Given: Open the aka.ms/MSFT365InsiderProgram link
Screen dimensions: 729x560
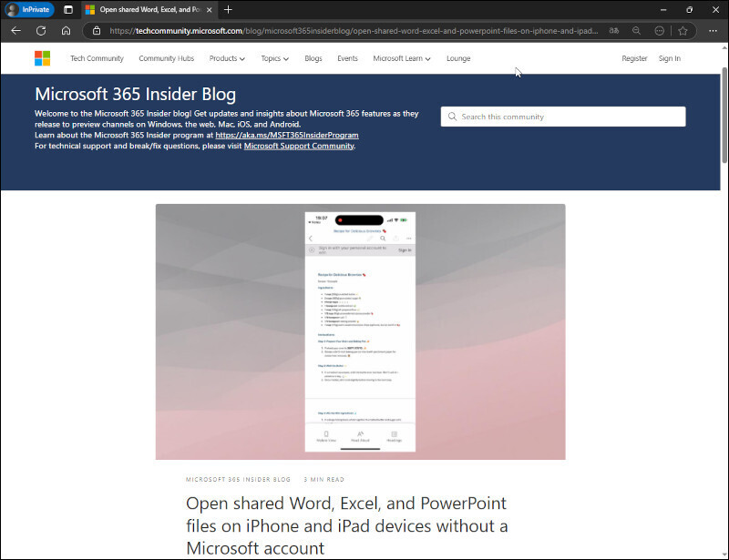Looking at the screenshot, I should coord(287,136).
